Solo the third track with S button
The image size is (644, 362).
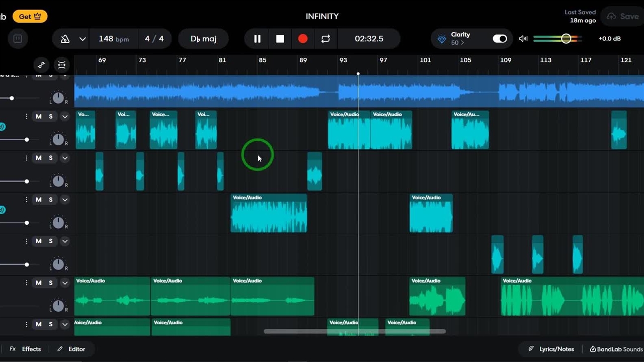(x=51, y=158)
